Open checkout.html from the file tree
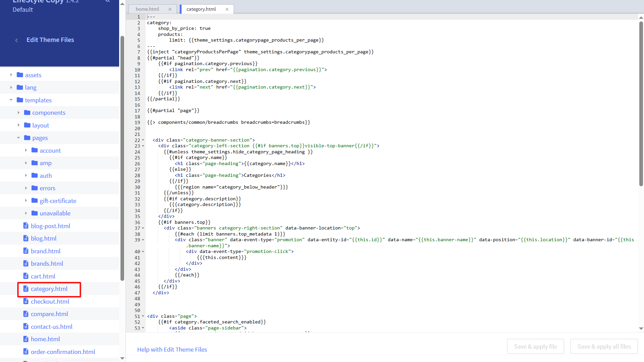Image resolution: width=644 pixels, height=362 pixels. tap(50, 301)
